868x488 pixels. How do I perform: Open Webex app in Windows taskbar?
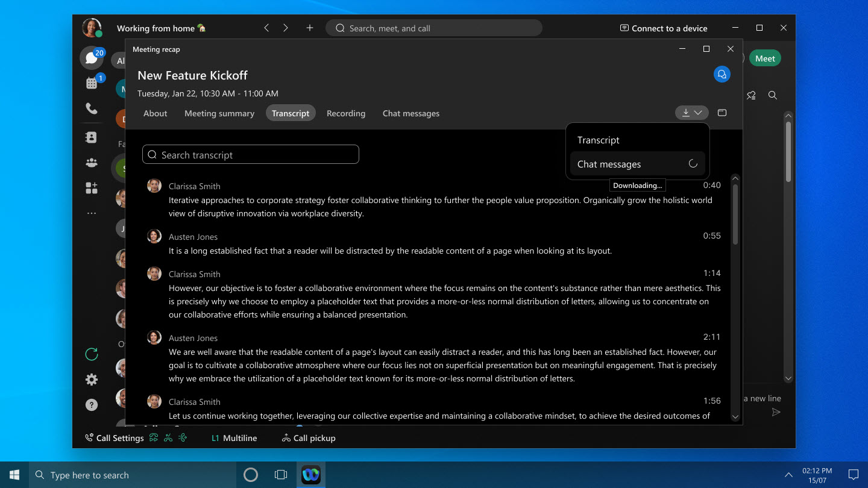pyautogui.click(x=311, y=475)
